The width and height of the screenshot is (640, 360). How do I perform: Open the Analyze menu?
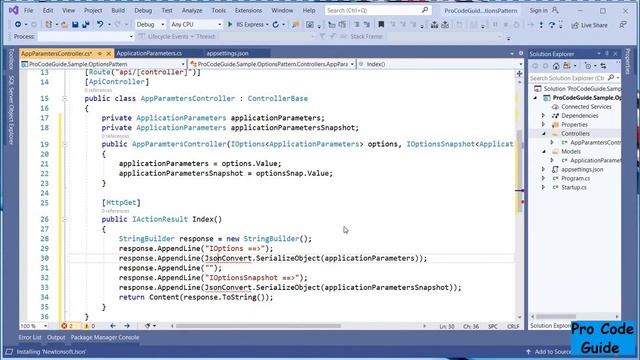192,10
